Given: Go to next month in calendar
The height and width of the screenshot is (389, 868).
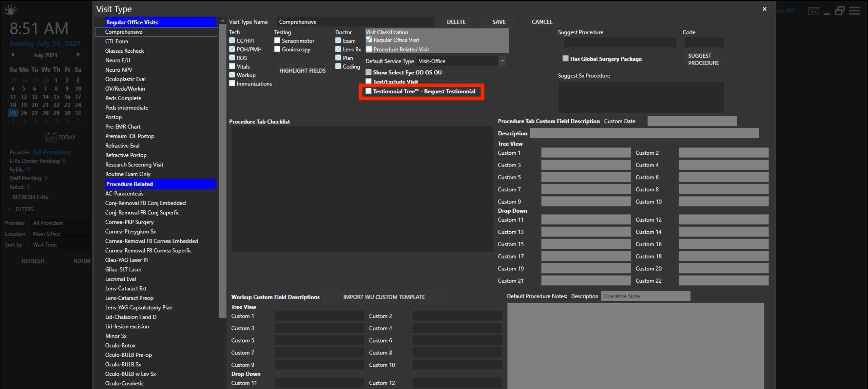Looking at the screenshot, I should click(78, 55).
